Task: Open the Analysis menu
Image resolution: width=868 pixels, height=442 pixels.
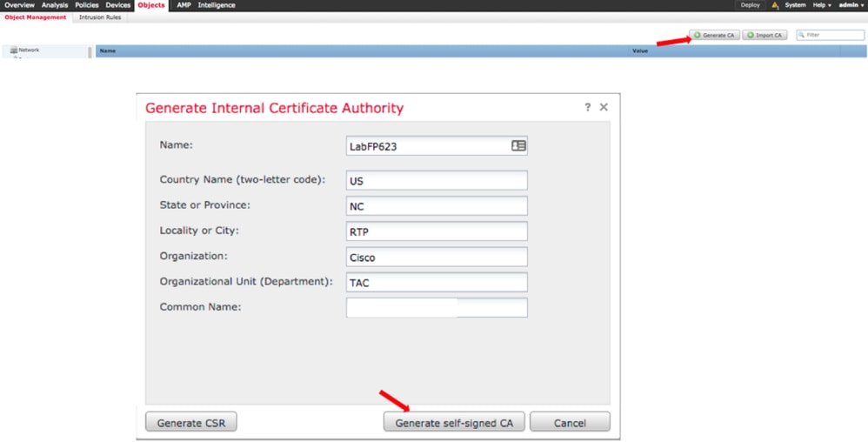Action: tap(55, 5)
